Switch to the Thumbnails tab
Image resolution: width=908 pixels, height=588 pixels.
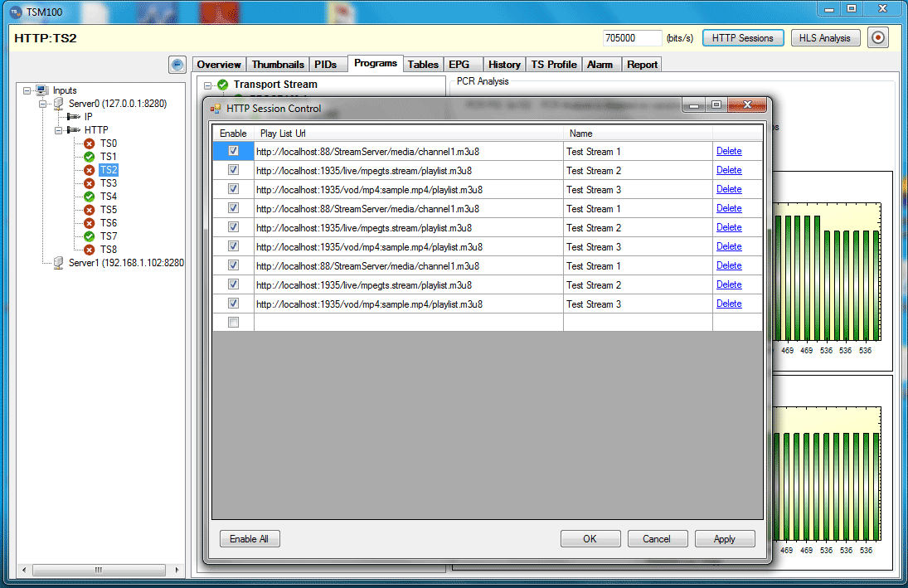coord(278,65)
